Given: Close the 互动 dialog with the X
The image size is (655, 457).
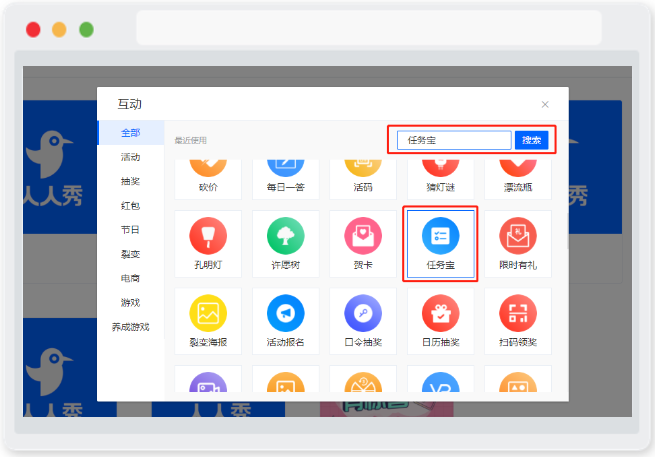Looking at the screenshot, I should pyautogui.click(x=545, y=104).
